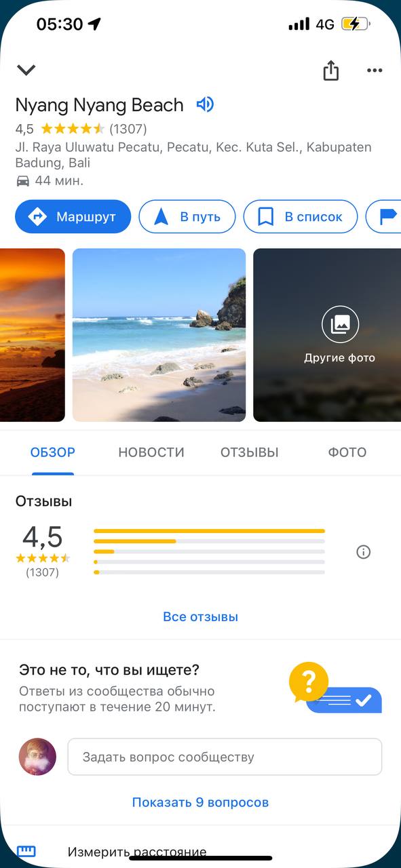This screenshot has height=868, width=401.
Task: Open the sandy beach with rocks photo
Action: 159,335
